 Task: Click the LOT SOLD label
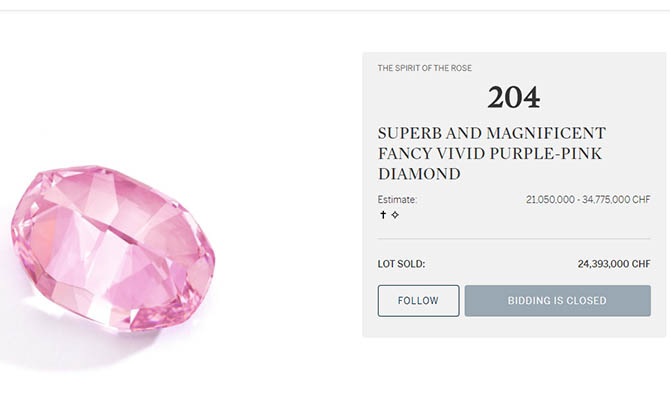click(401, 265)
